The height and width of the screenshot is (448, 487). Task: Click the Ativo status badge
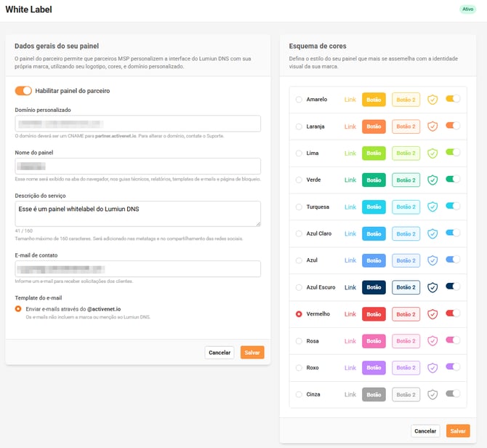click(x=467, y=9)
